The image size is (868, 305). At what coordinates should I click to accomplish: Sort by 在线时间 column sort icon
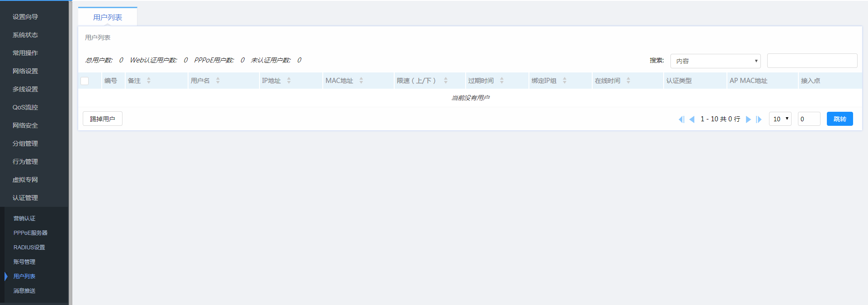(x=628, y=81)
